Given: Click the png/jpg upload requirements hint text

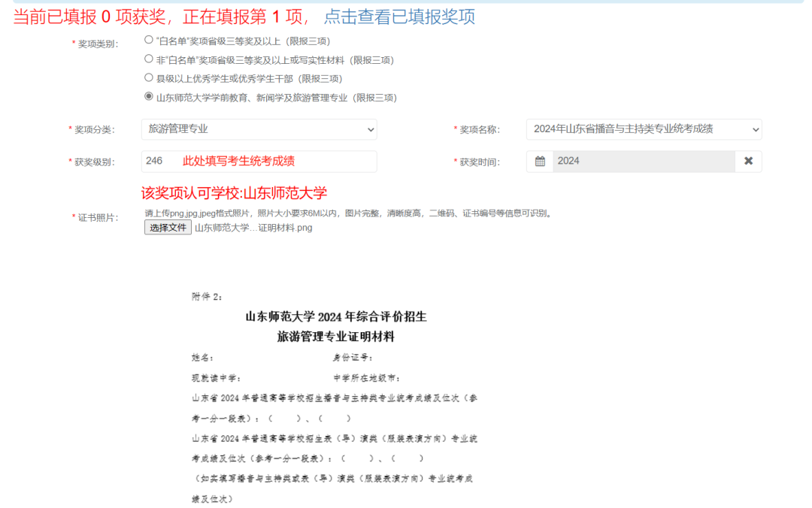Looking at the screenshot, I should pos(348,213).
